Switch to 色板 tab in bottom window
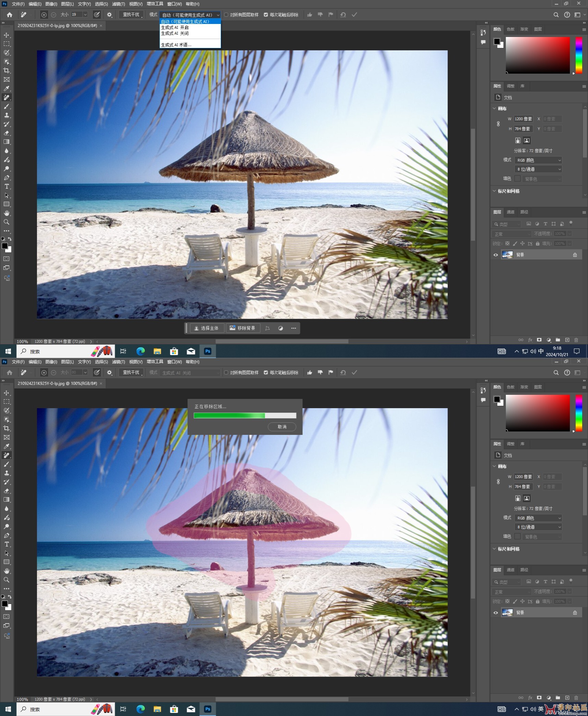The width and height of the screenshot is (588, 716). [510, 387]
